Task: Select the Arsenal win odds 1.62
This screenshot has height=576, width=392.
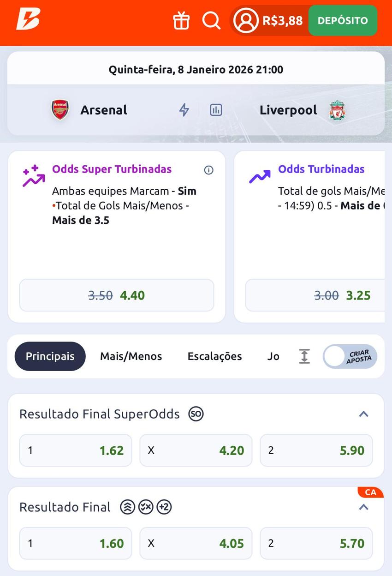Action: (76, 450)
